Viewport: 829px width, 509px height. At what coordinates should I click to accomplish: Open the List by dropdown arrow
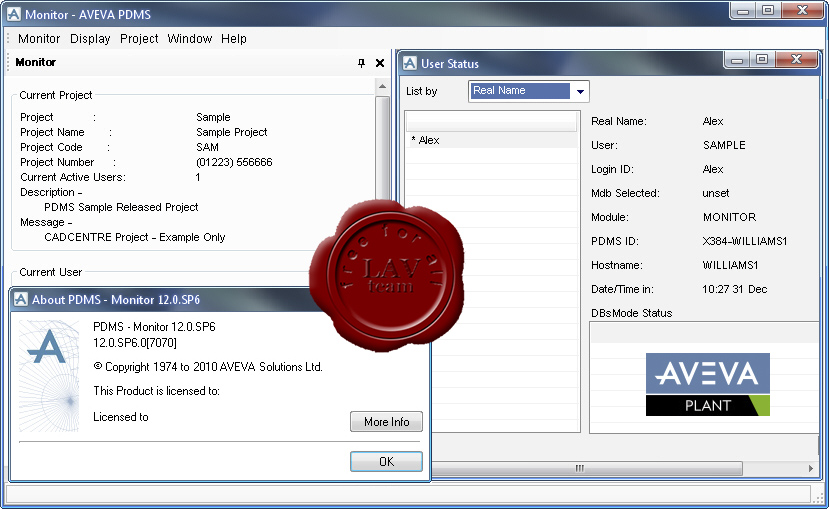coord(580,91)
